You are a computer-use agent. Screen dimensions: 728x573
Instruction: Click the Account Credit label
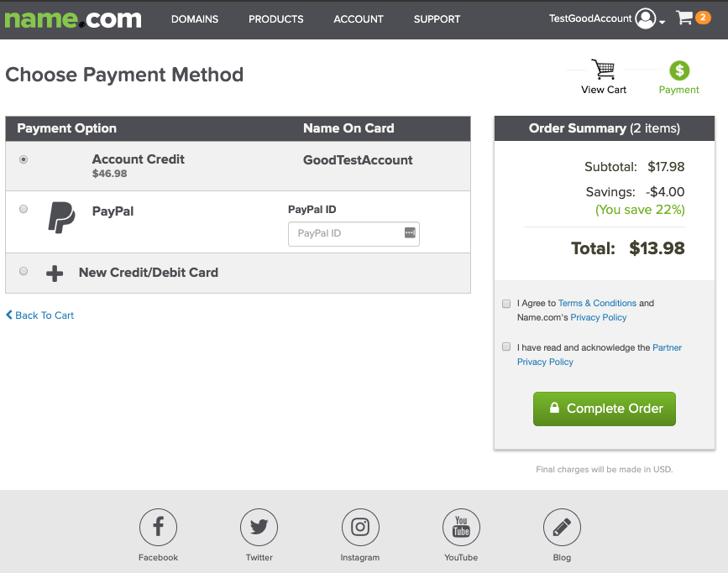pos(138,159)
